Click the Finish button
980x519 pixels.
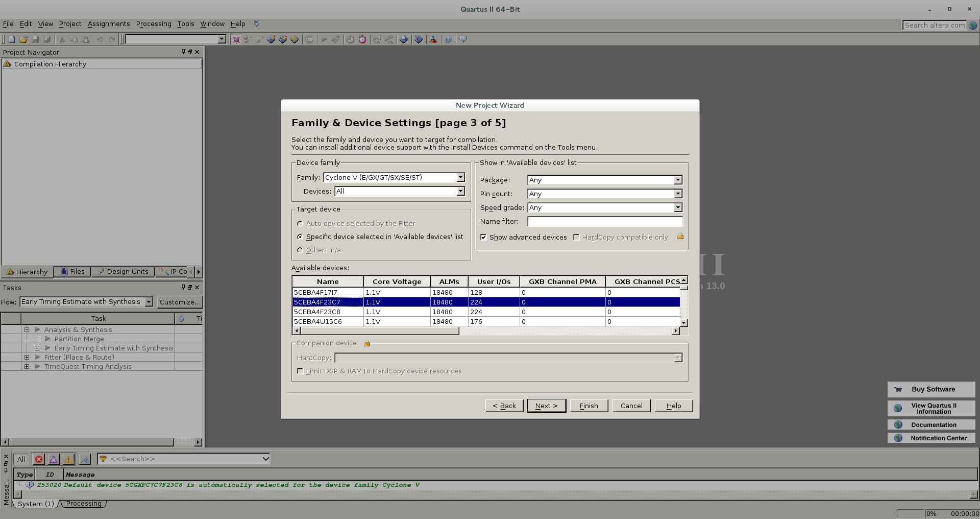tap(589, 406)
